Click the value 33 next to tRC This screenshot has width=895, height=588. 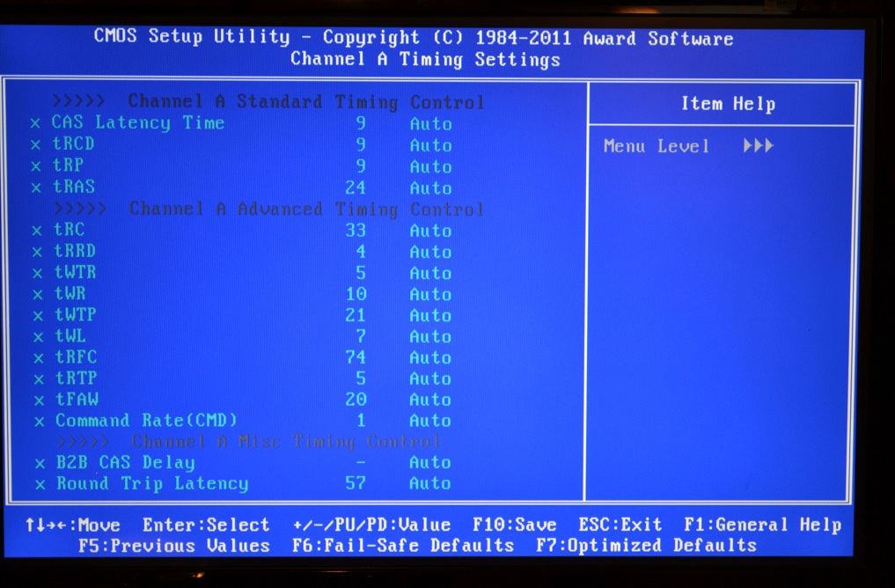[x=355, y=230]
